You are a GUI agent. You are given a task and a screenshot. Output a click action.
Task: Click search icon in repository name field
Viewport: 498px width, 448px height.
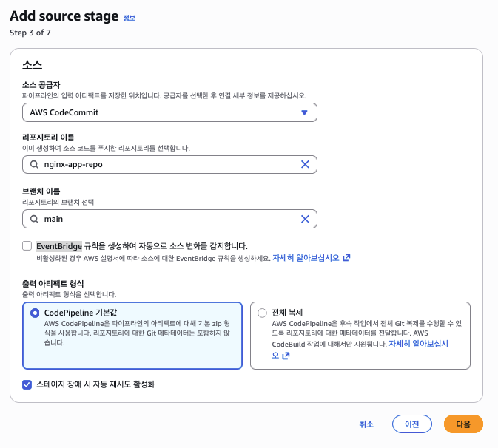pyautogui.click(x=34, y=164)
